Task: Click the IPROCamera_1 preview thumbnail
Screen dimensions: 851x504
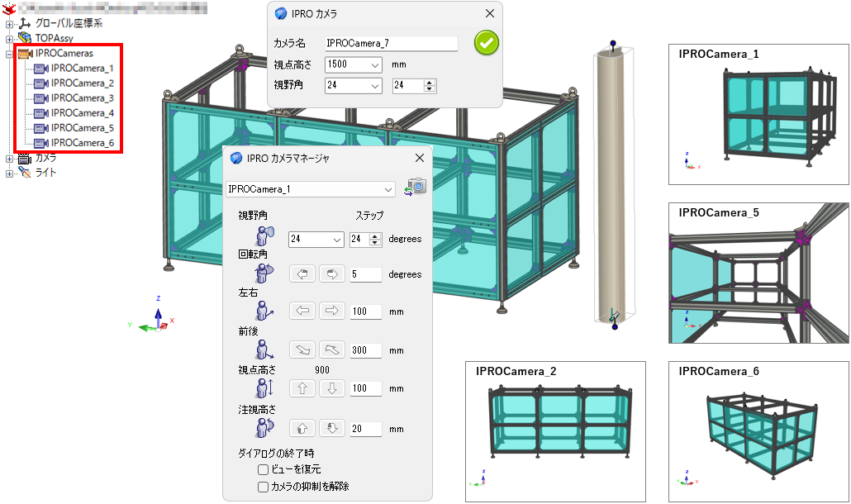Action: click(x=758, y=115)
